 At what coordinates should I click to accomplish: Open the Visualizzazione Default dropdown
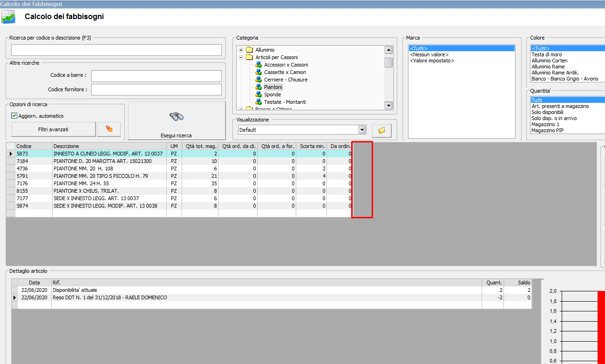click(x=362, y=130)
